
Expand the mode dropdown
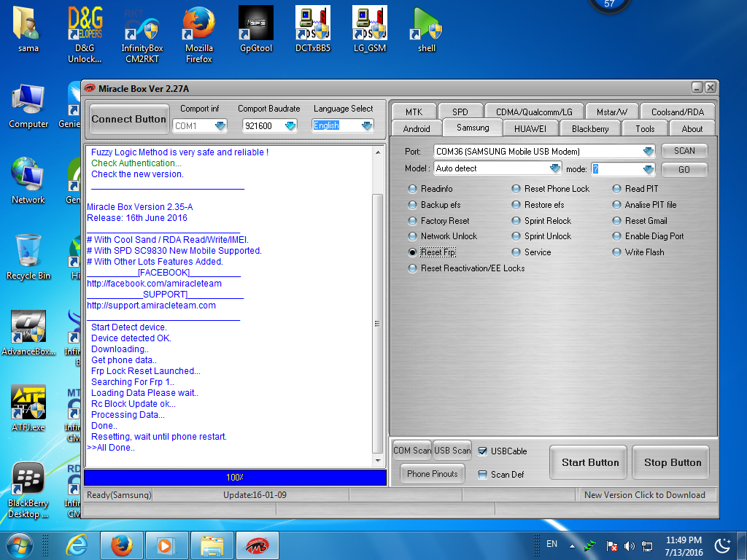pyautogui.click(x=649, y=169)
